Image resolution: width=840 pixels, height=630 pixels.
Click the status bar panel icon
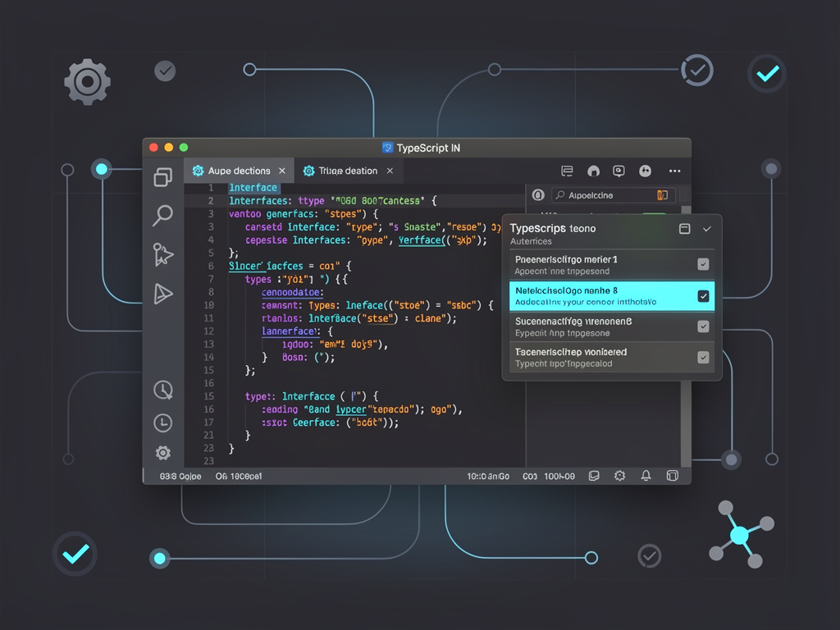[x=594, y=476]
